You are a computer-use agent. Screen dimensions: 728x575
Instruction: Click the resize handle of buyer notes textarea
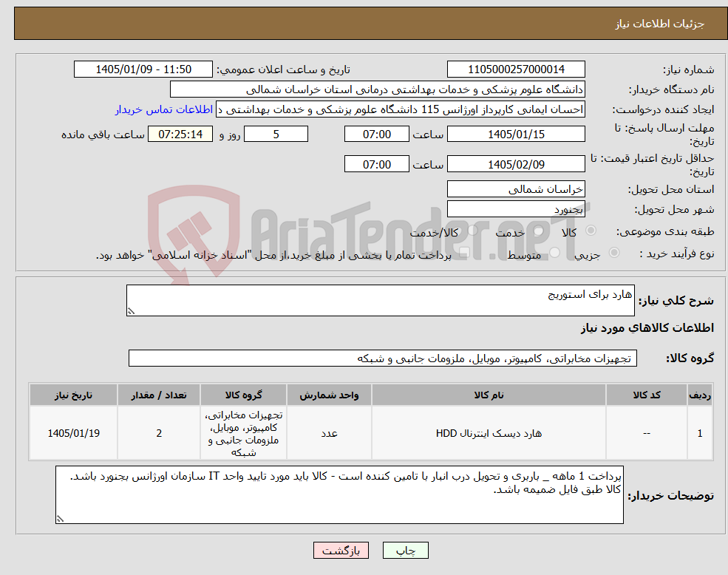pyautogui.click(x=60, y=520)
